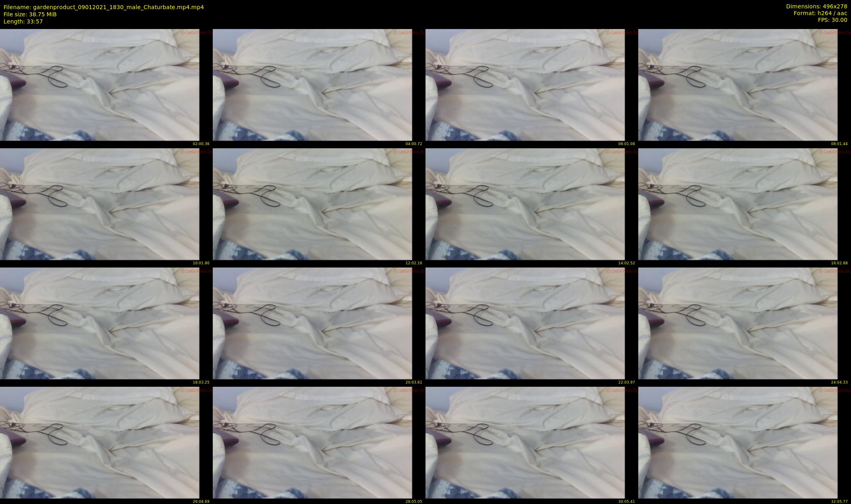Select the frame marked 28:05.05
Viewport: 851px width, 504px height.
tap(312, 442)
